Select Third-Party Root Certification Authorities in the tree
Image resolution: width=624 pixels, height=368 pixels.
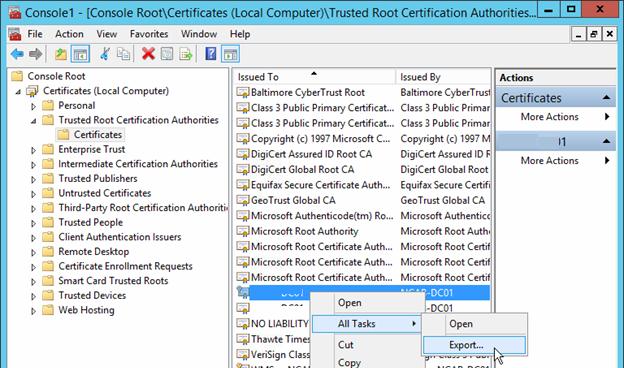pyautogui.click(x=143, y=208)
